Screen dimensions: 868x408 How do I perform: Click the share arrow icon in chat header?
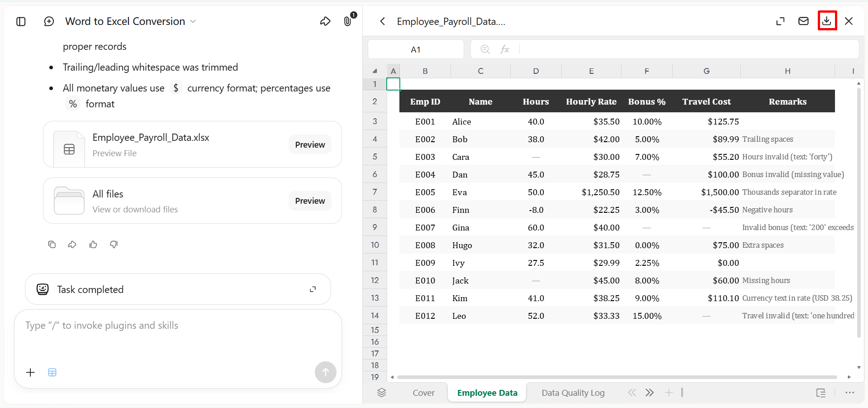pyautogui.click(x=325, y=21)
